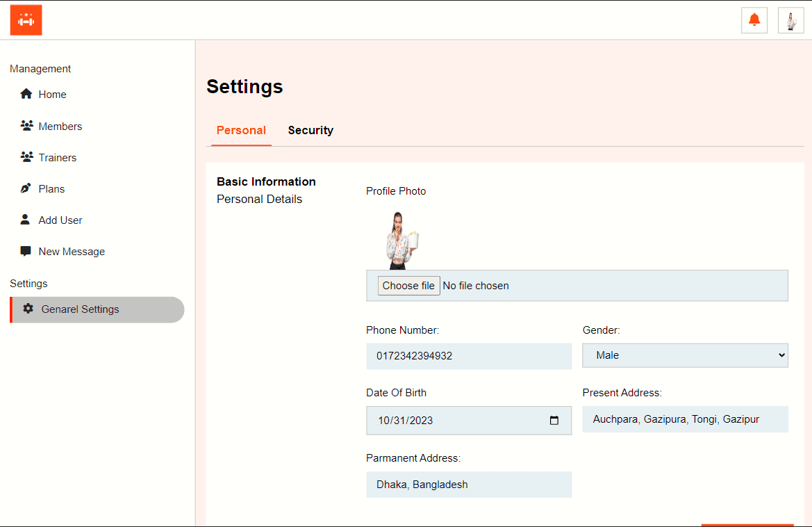Click the Basic Information heading

[266, 181]
